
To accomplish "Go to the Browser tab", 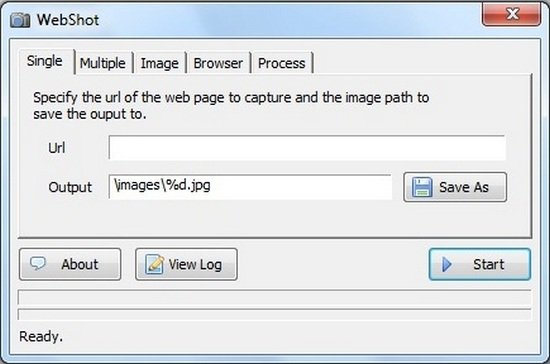I will point(218,63).
